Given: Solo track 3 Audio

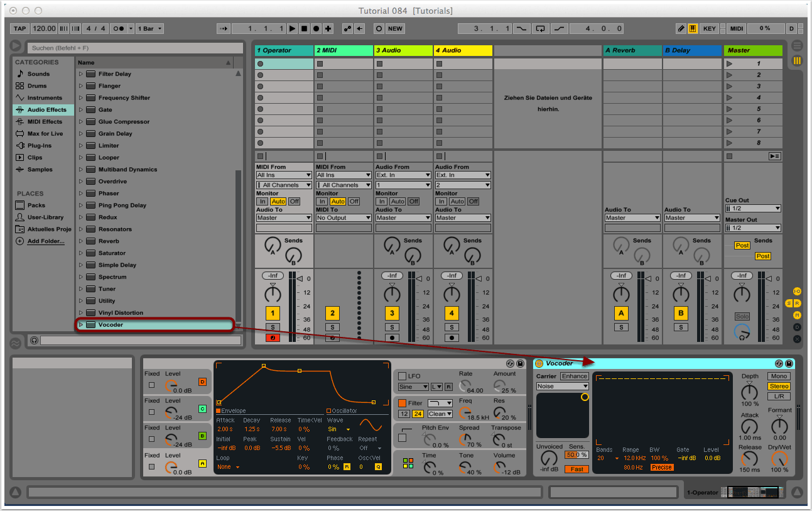Looking at the screenshot, I should 392,327.
